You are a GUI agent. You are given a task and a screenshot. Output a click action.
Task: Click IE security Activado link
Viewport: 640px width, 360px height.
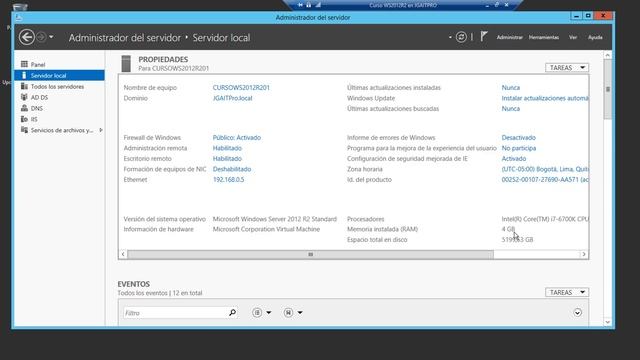[x=513, y=158]
